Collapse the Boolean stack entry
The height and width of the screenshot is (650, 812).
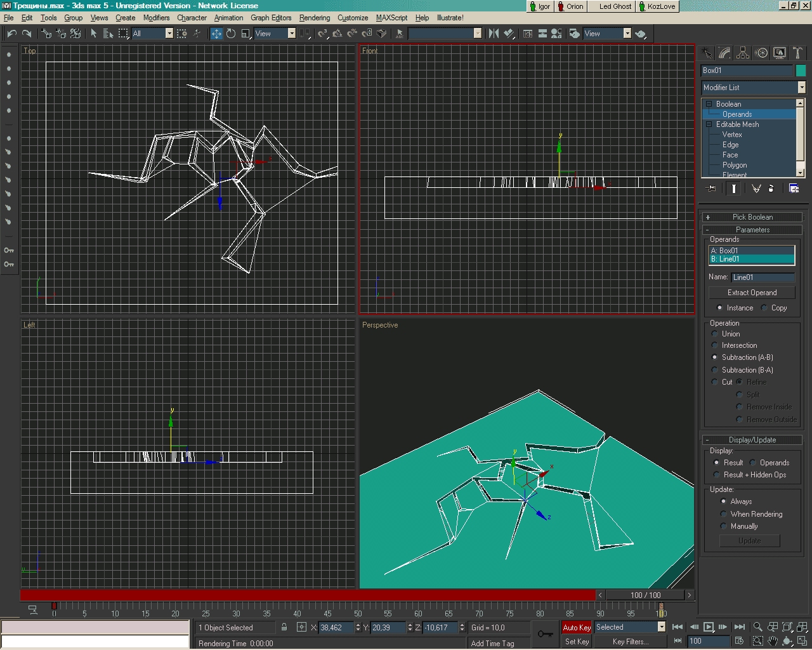point(709,104)
